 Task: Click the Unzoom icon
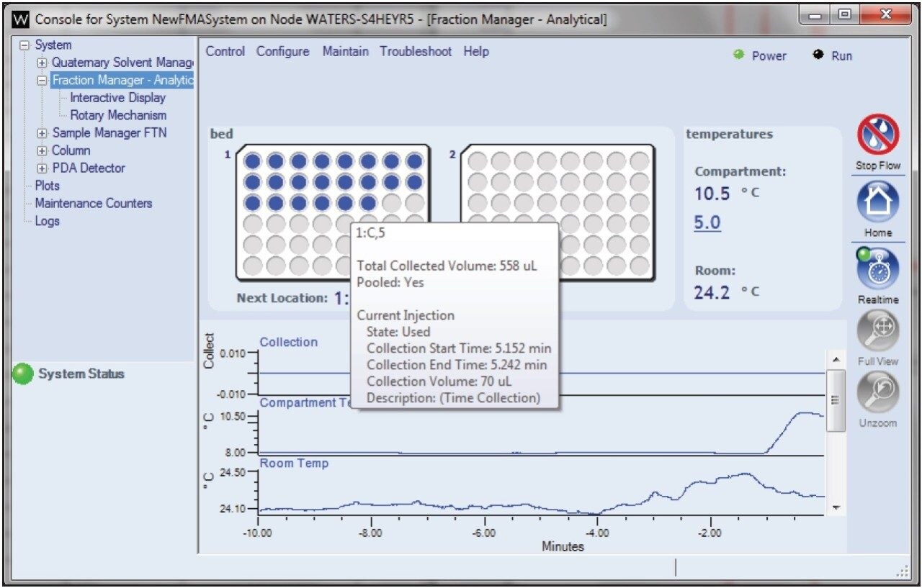point(878,392)
